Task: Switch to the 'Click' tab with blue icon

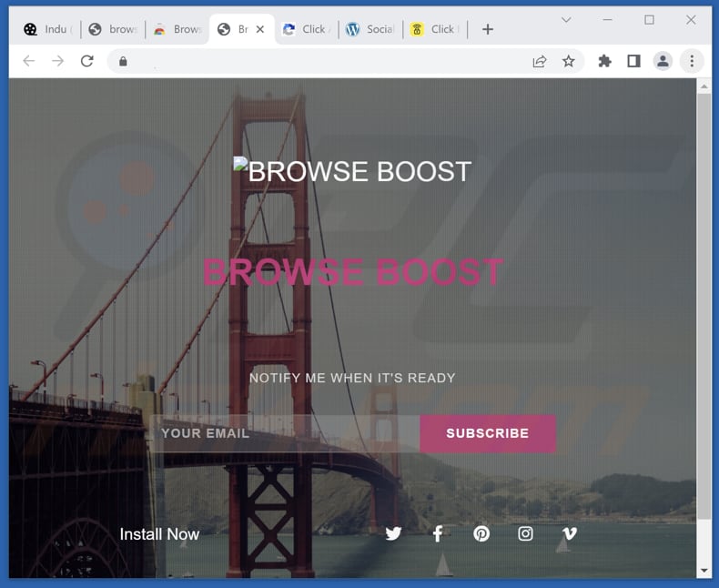Action: tap(307, 29)
